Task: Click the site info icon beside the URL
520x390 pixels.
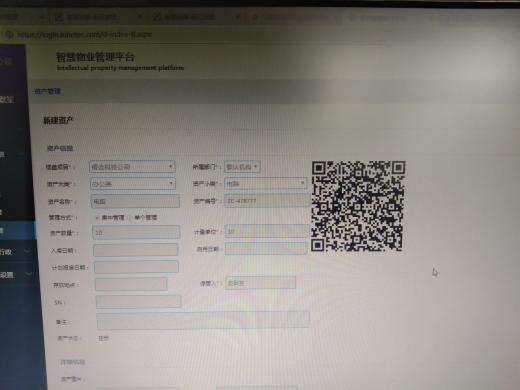Action: click(9, 35)
